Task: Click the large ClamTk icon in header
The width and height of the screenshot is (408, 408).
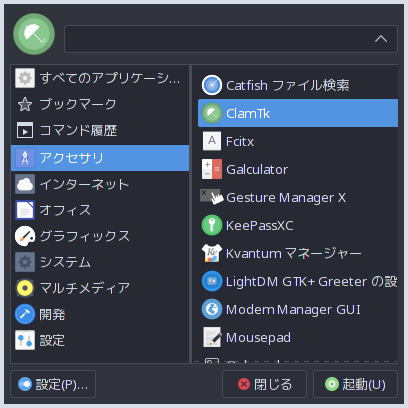Action: (34, 34)
